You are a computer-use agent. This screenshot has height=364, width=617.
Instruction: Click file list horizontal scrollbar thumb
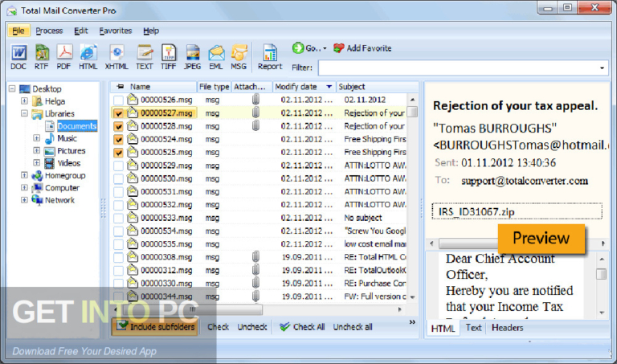192,309
